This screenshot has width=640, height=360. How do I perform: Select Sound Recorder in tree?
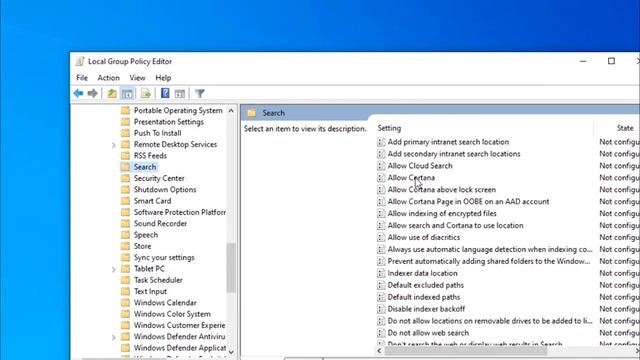tap(160, 224)
